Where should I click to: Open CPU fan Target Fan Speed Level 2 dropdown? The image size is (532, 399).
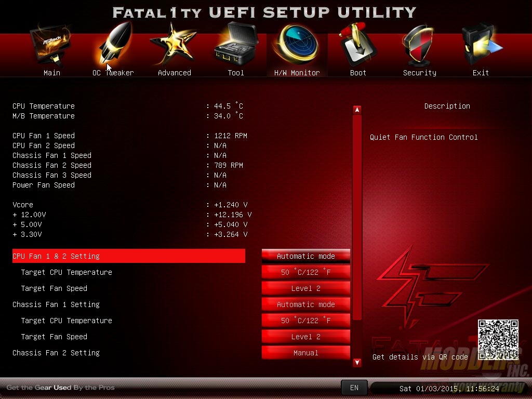point(305,288)
